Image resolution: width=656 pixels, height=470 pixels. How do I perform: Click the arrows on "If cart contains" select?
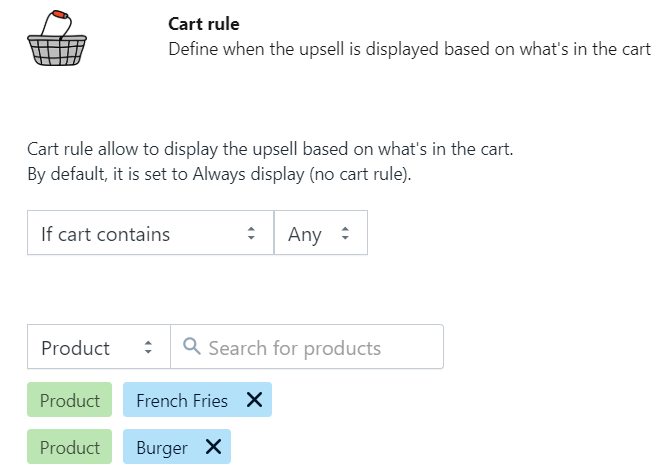pyautogui.click(x=252, y=234)
